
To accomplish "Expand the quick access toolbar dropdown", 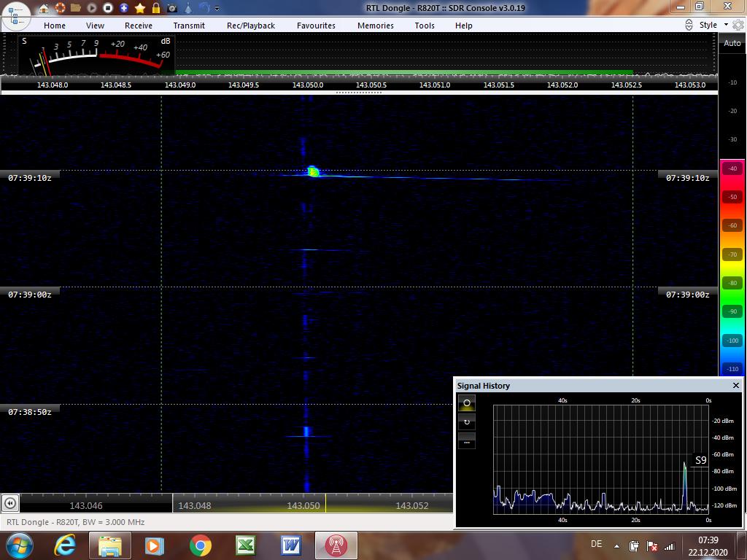I will point(217,8).
